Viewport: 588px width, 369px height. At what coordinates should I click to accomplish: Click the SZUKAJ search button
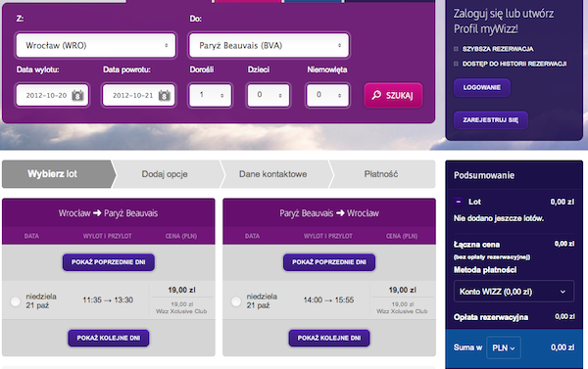pyautogui.click(x=393, y=96)
